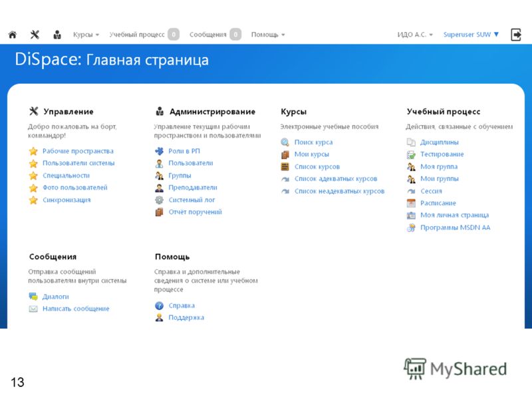Image resolution: width=532 pixels, height=399 pixels.
Task: Open Список неадекватных курсов link
Action: pos(339,191)
